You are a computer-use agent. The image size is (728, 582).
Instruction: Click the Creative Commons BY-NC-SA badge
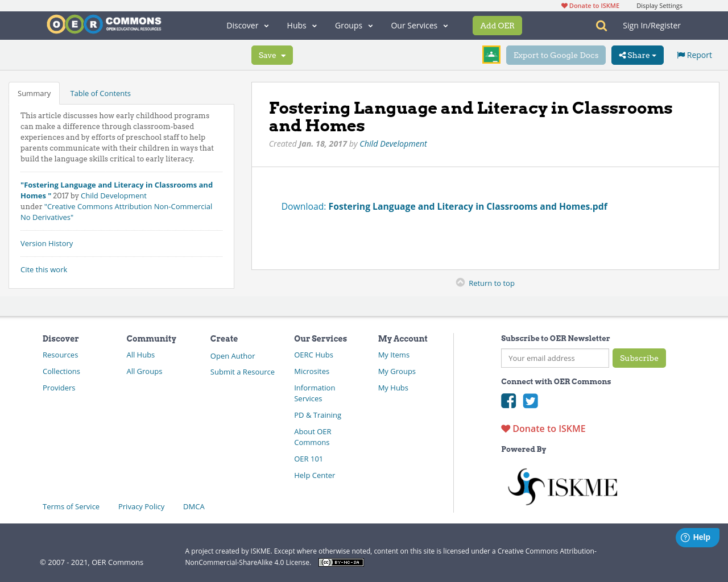(341, 562)
